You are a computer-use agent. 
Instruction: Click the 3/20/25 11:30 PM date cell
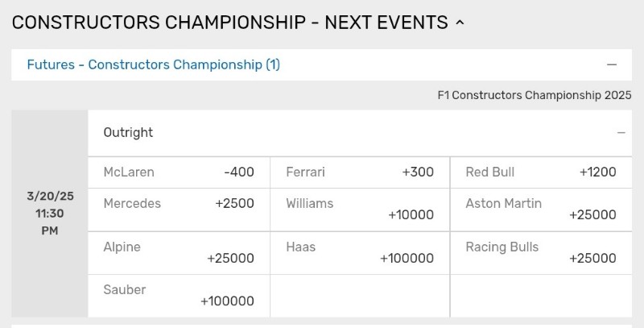50,214
